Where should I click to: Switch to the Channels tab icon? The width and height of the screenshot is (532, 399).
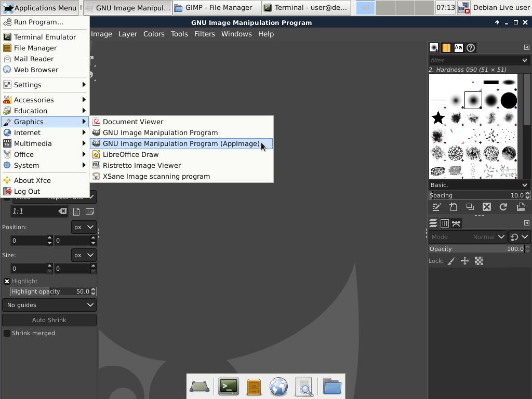coord(445,223)
